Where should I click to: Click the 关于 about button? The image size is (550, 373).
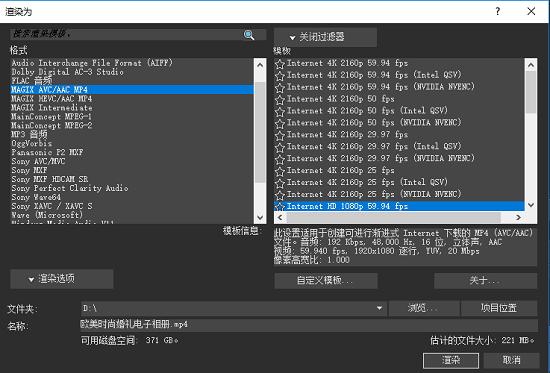[485, 280]
